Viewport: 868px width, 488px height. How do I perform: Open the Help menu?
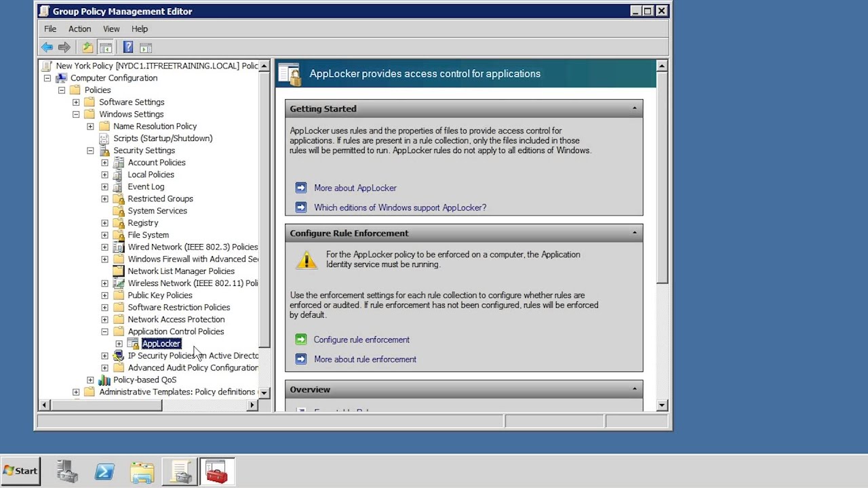tap(140, 29)
